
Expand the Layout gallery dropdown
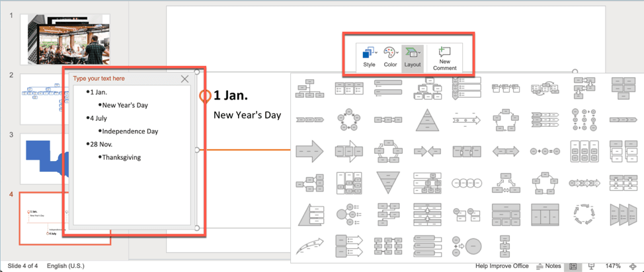[x=412, y=58]
